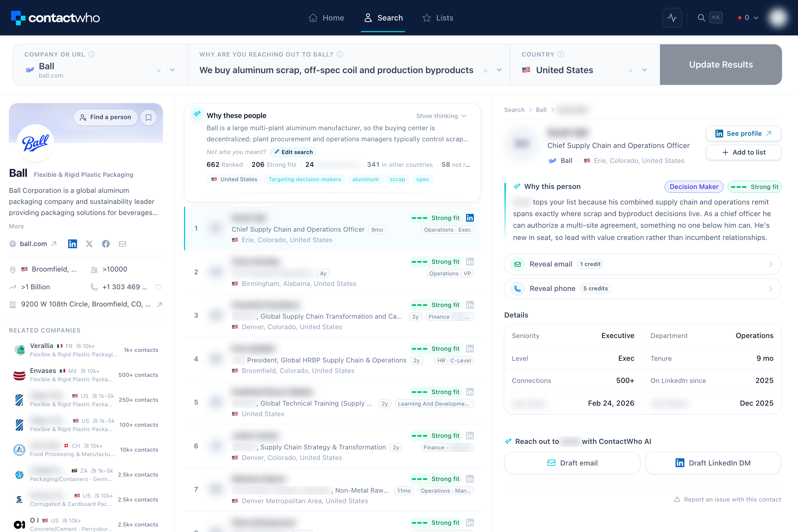The image size is (798, 532).
Task: Expand Show thinking section
Action: [x=441, y=116]
